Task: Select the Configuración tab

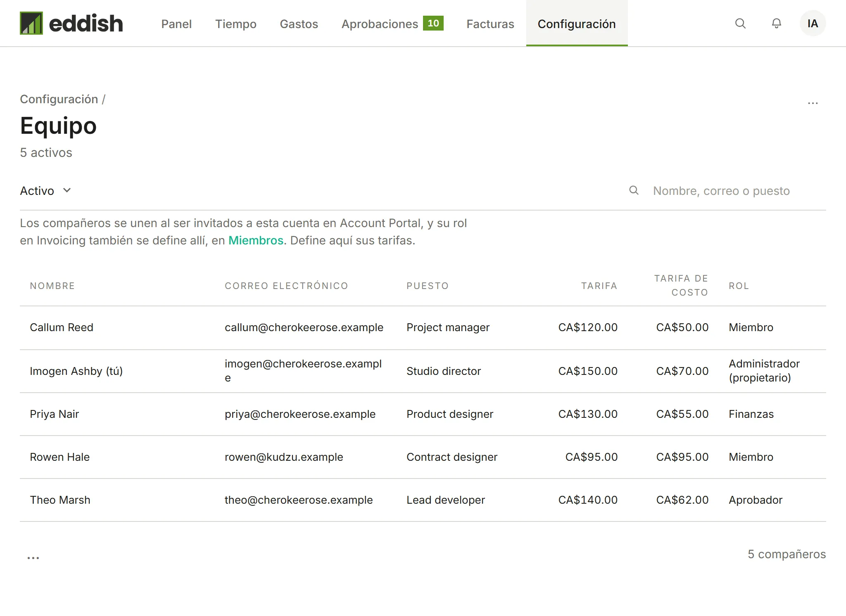Action: [x=577, y=24]
